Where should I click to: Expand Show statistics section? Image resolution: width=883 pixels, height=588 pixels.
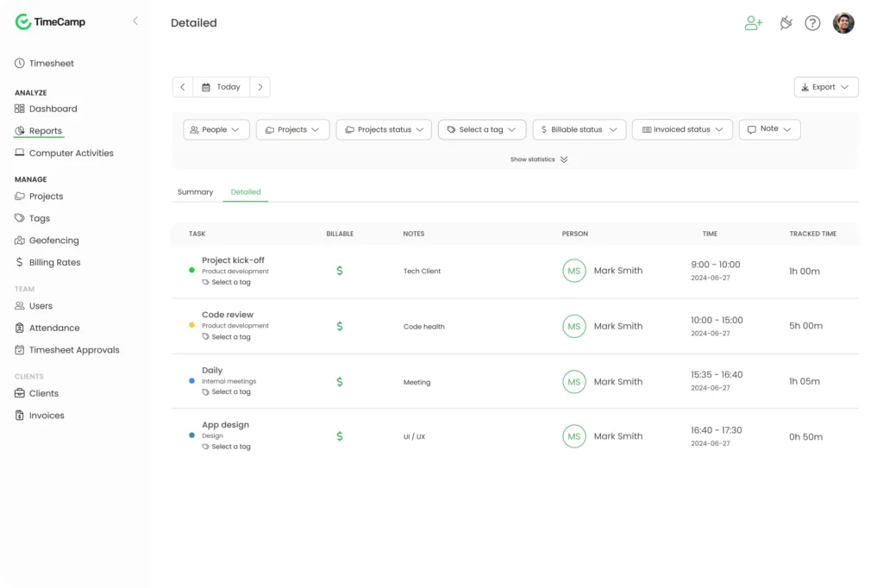[x=539, y=160]
